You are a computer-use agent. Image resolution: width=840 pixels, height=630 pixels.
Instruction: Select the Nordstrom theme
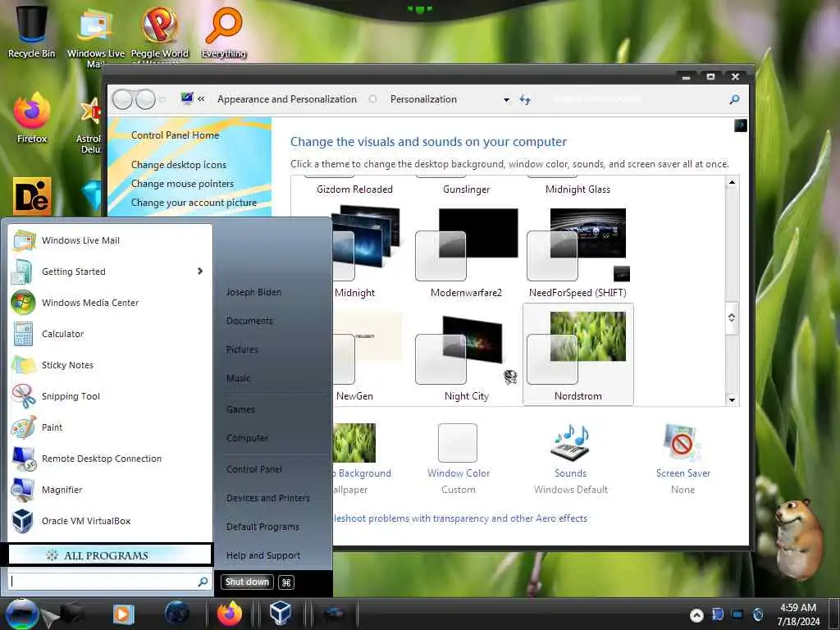point(577,355)
